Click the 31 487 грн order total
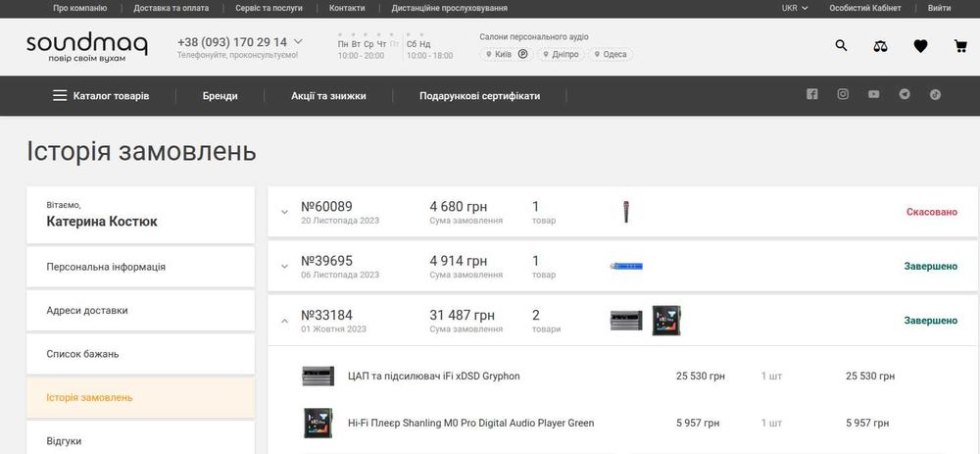Image resolution: width=980 pixels, height=454 pixels. point(462,315)
